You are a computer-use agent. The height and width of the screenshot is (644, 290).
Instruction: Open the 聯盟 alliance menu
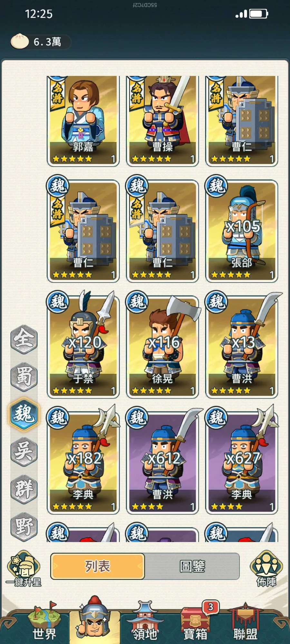click(245, 621)
